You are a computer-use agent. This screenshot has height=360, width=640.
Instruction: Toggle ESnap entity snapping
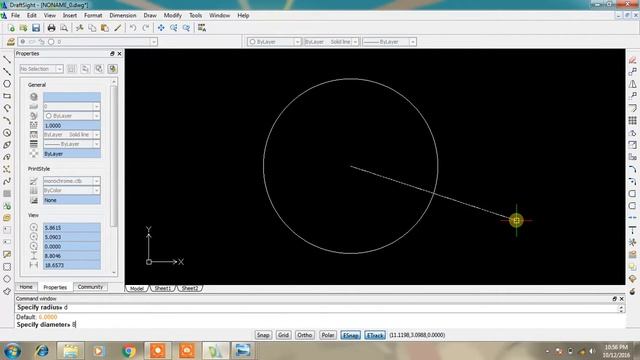click(x=350, y=335)
